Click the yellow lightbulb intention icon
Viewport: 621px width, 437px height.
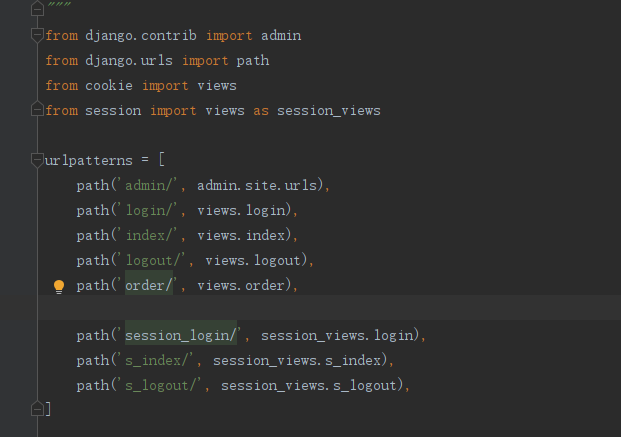58,286
